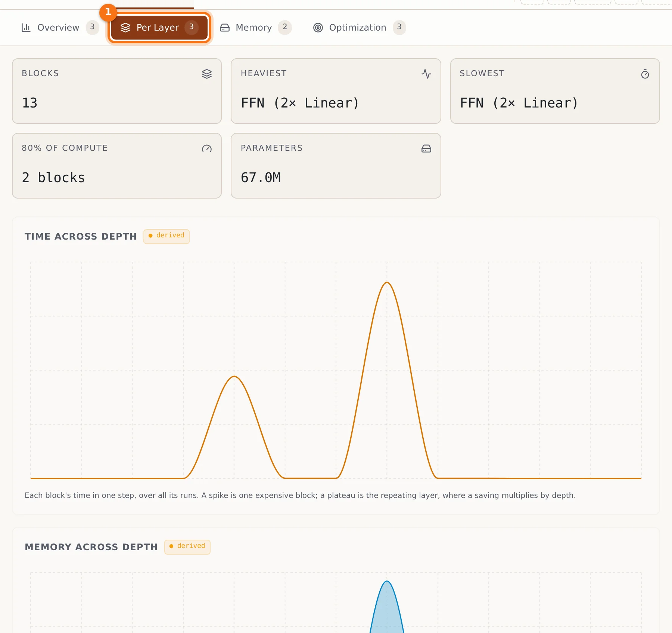672x633 pixels.
Task: Click the Blocks value 13
Action: (x=29, y=103)
